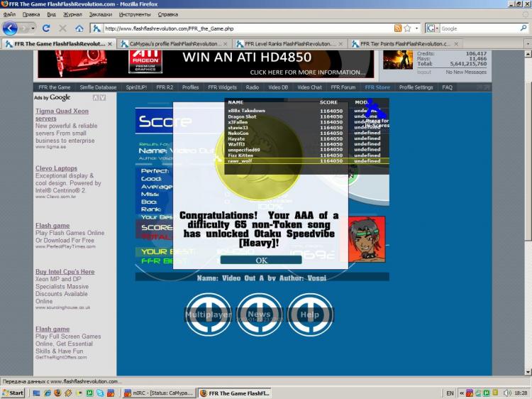Click the character avatar thumbnail

tap(367, 239)
